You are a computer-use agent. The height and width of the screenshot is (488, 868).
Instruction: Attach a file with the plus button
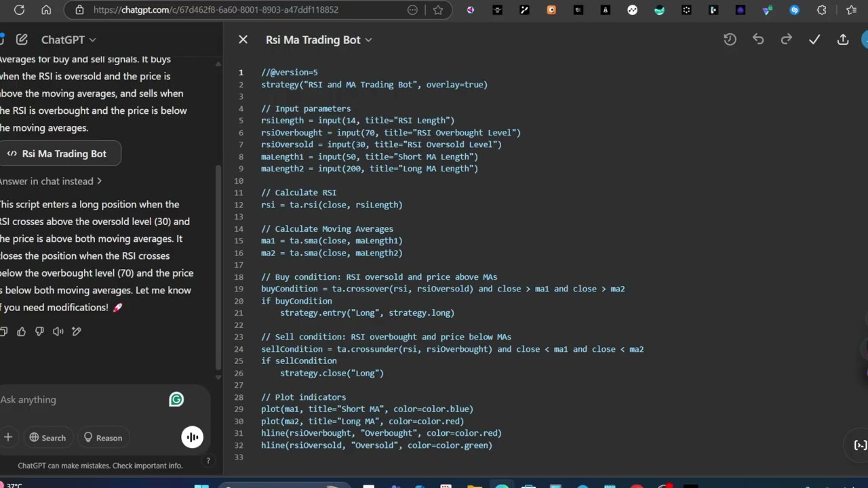click(8, 437)
